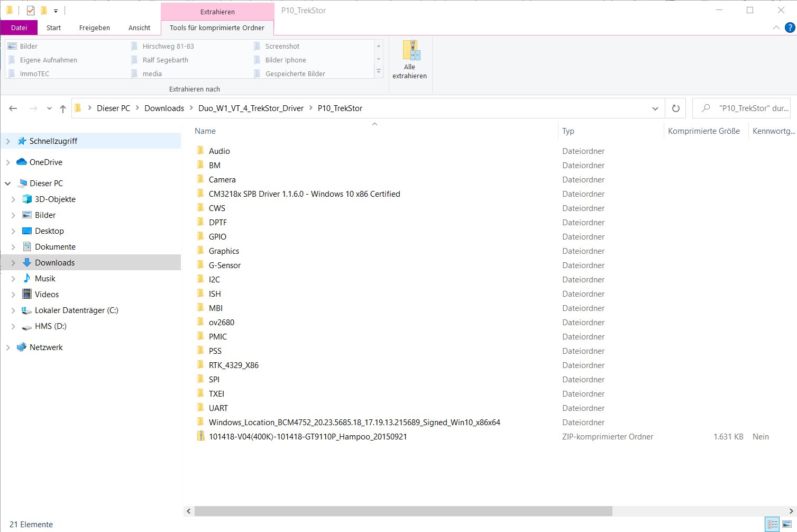Select the UART folder row
Screen dimensions: 797x532
click(x=218, y=408)
